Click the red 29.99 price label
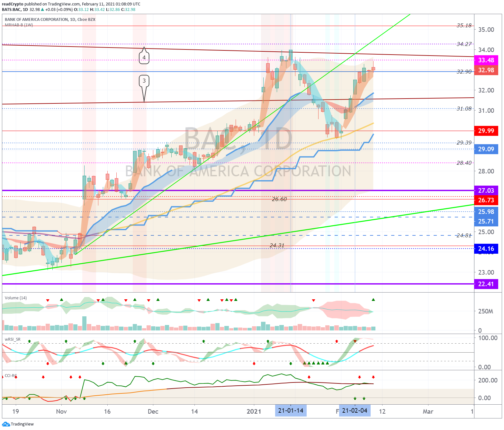Image resolution: width=504 pixels, height=430 pixels. [x=486, y=131]
